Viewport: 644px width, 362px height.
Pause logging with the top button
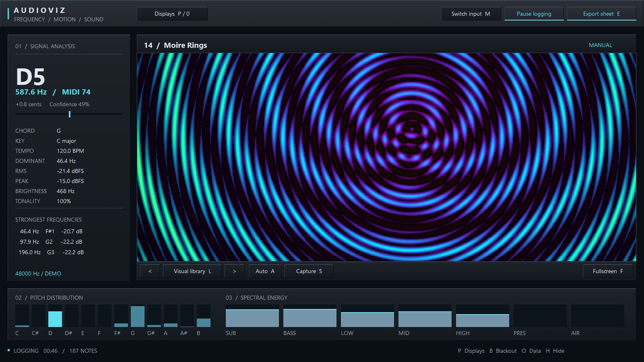[534, 14]
